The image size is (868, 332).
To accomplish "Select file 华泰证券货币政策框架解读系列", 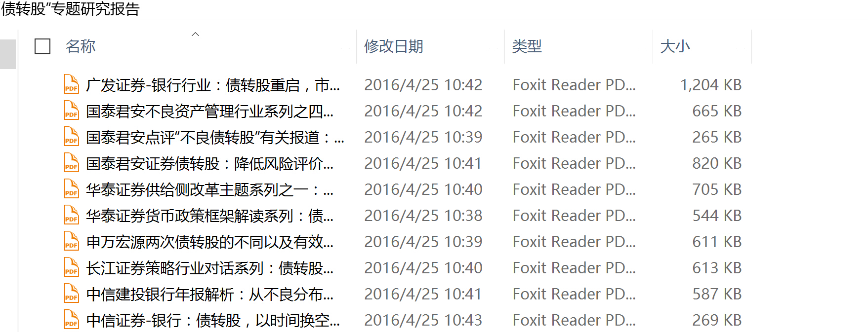I will click(x=210, y=216).
